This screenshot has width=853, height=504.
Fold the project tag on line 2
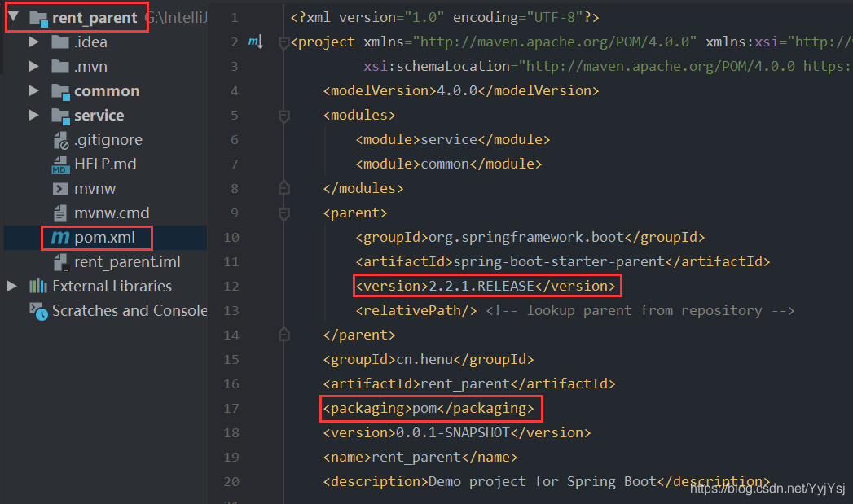284,43
